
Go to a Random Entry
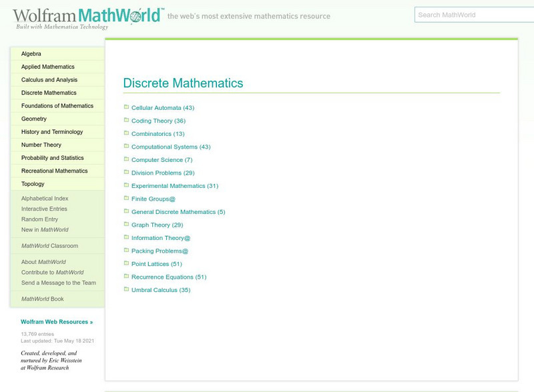point(39,219)
